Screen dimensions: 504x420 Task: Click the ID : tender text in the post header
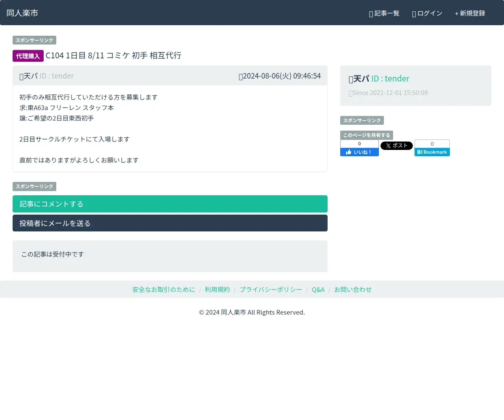[57, 76]
